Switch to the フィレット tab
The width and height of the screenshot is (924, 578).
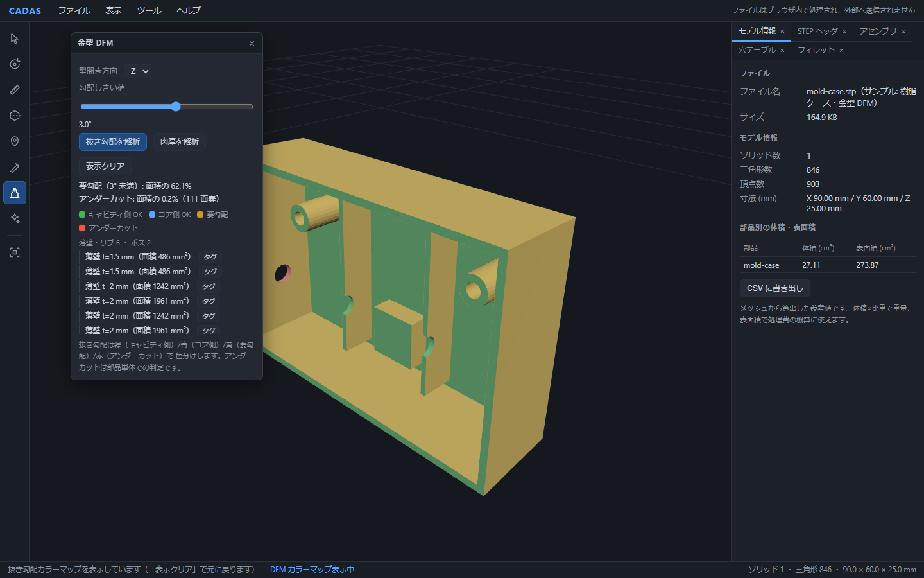point(816,50)
